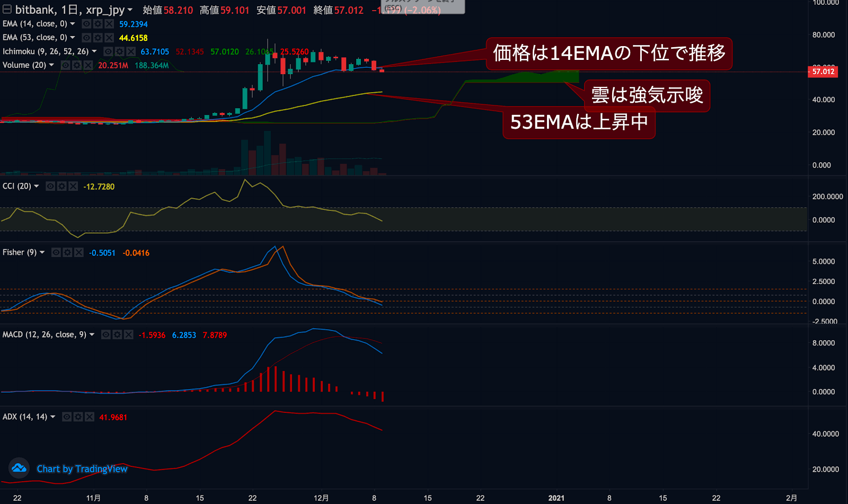Remove the EMA 53 indicator

pyautogui.click(x=109, y=38)
